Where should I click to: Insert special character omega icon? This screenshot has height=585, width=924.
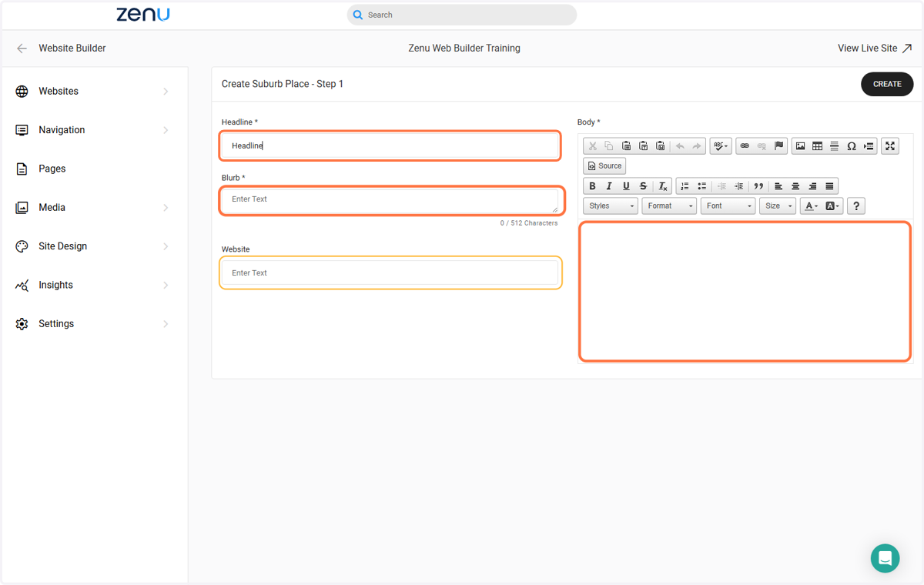tap(851, 146)
